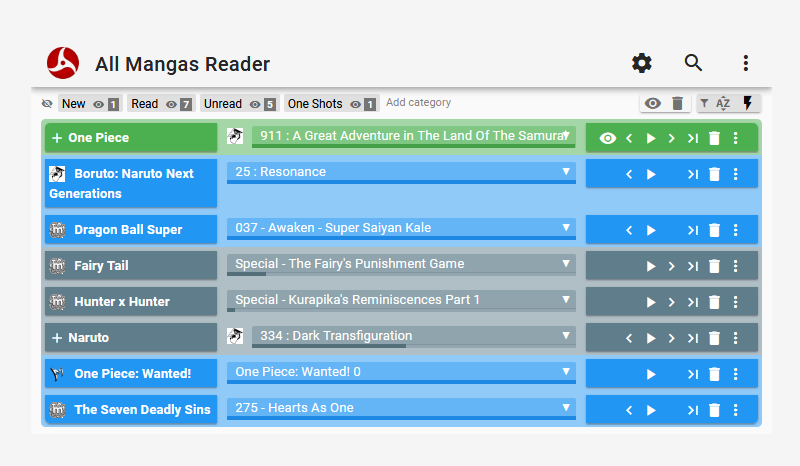Open Dragon Ball Super title
This screenshot has height=466, width=800.
[128, 230]
